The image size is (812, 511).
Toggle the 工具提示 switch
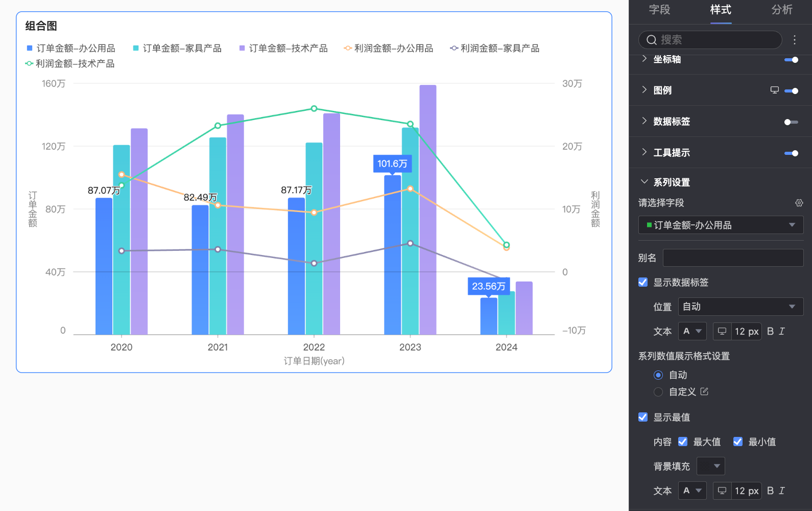[791, 153]
